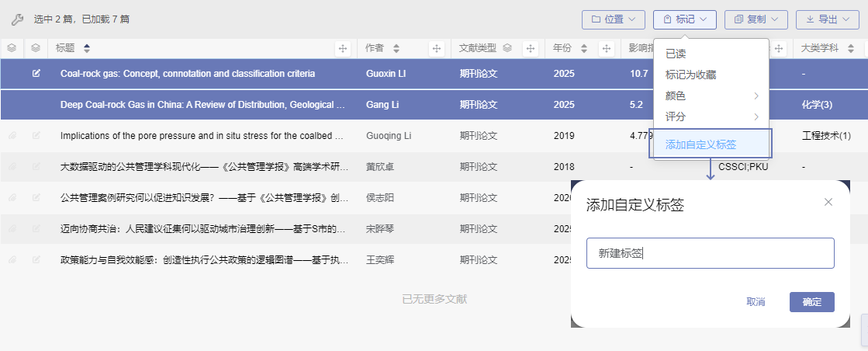Click impact factor value 5.2
868x351 pixels.
click(x=636, y=104)
